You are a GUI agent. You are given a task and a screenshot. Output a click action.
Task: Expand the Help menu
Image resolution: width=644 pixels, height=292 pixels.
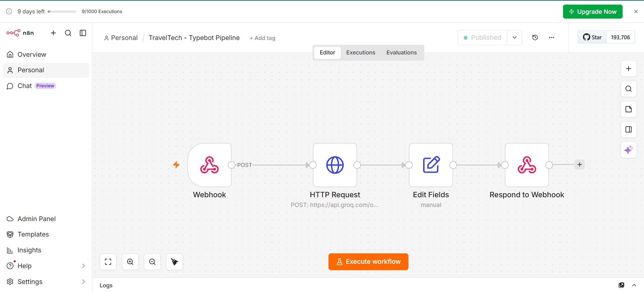point(46,266)
